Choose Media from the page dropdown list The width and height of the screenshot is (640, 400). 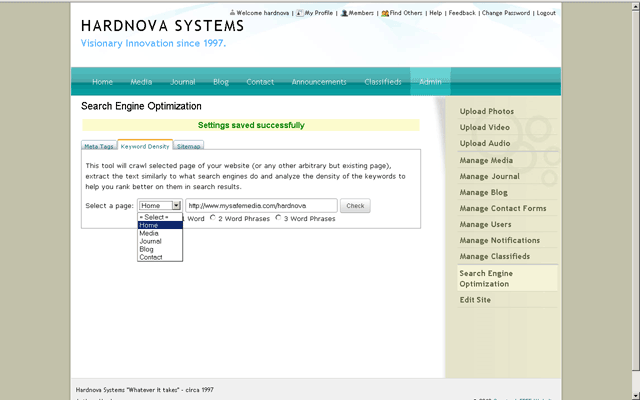[x=149, y=233]
